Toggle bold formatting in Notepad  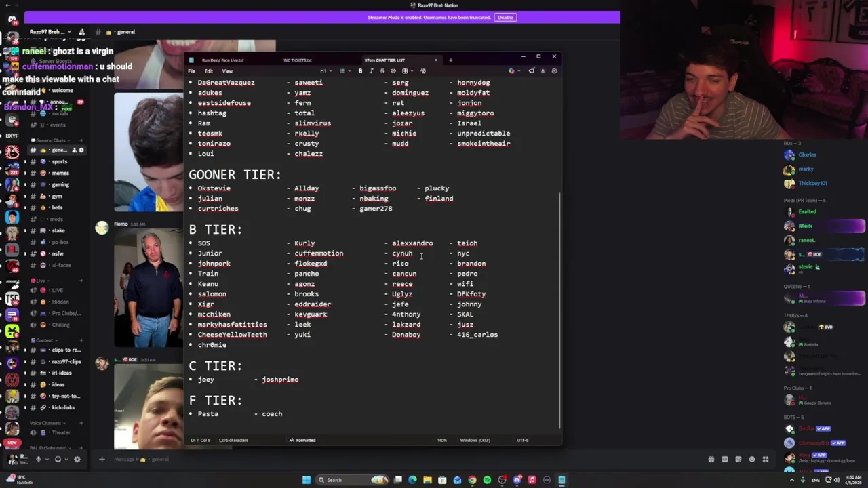pos(360,71)
